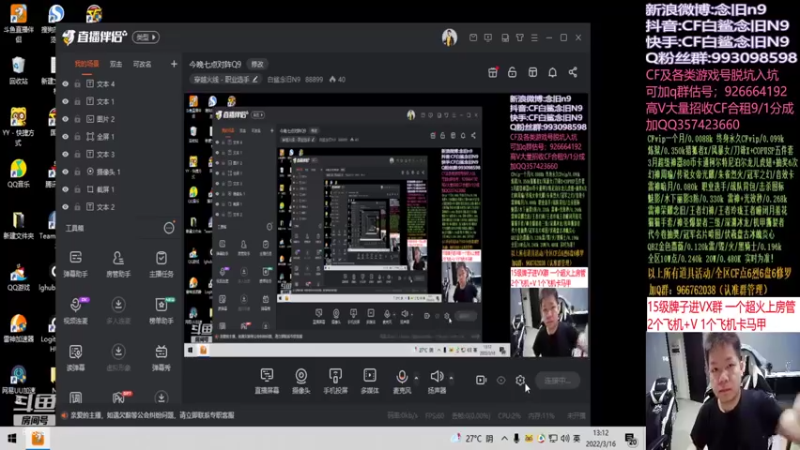This screenshot has width=800, height=450.
Task: Hide the 文本 3 source
Action: 65,154
